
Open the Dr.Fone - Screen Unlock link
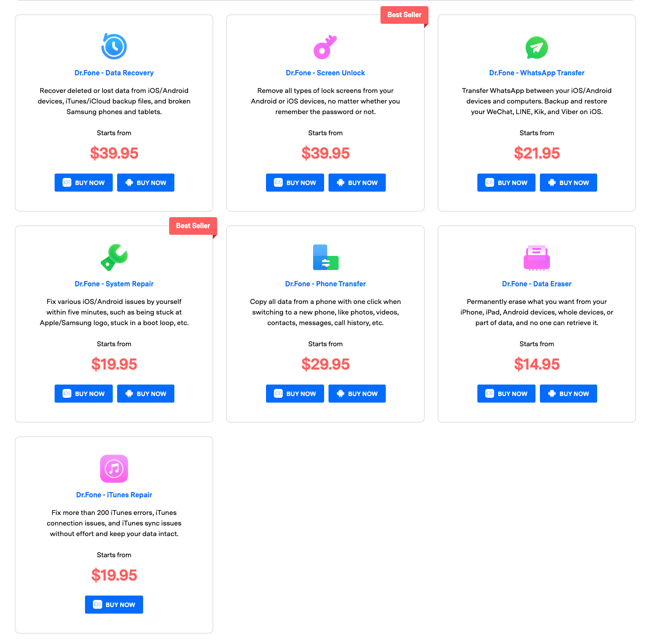click(x=325, y=73)
